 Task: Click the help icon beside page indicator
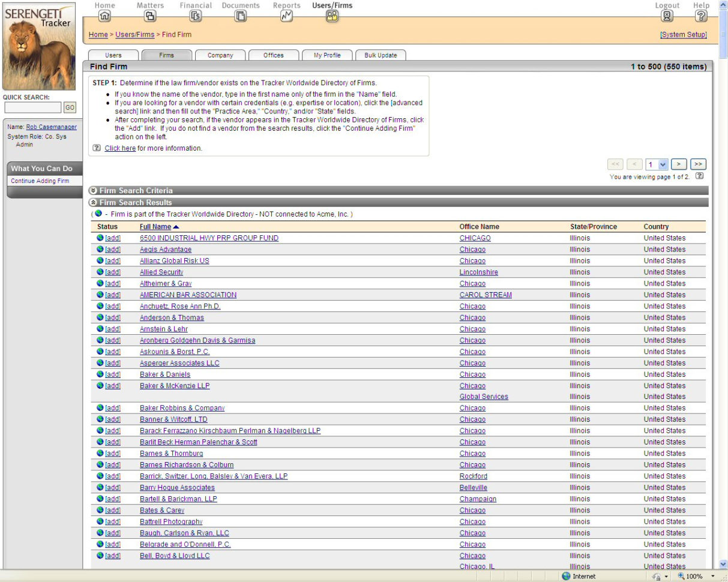point(698,176)
